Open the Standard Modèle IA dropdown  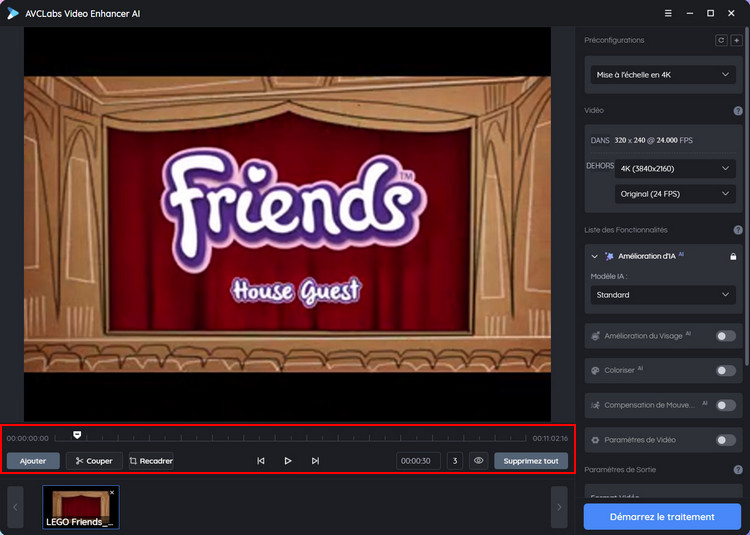coord(663,295)
